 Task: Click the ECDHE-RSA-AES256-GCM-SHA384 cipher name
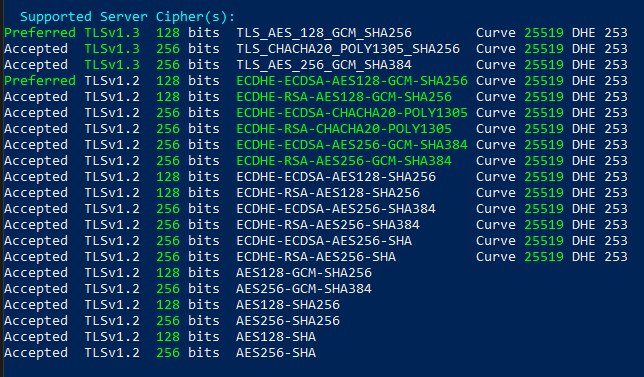pyautogui.click(x=344, y=161)
